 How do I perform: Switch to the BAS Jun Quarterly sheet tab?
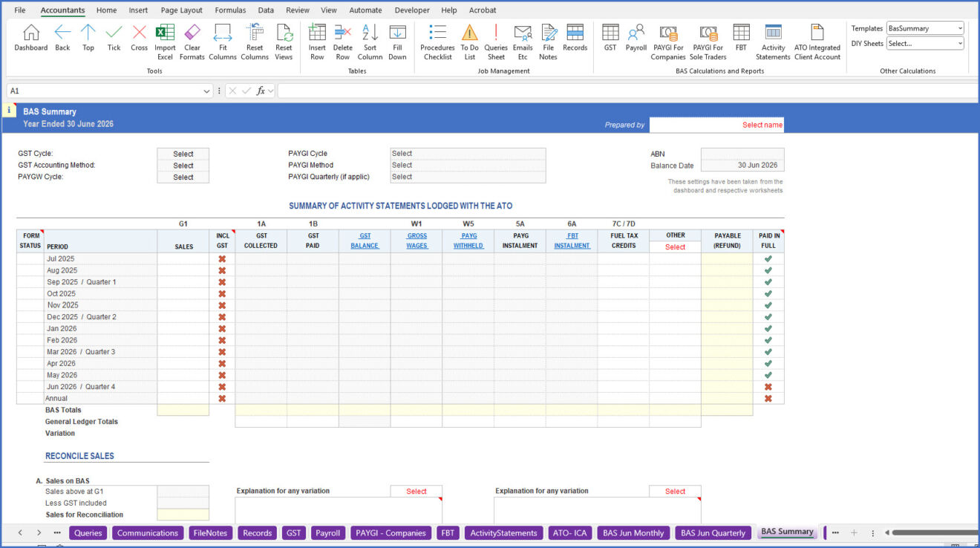click(713, 532)
